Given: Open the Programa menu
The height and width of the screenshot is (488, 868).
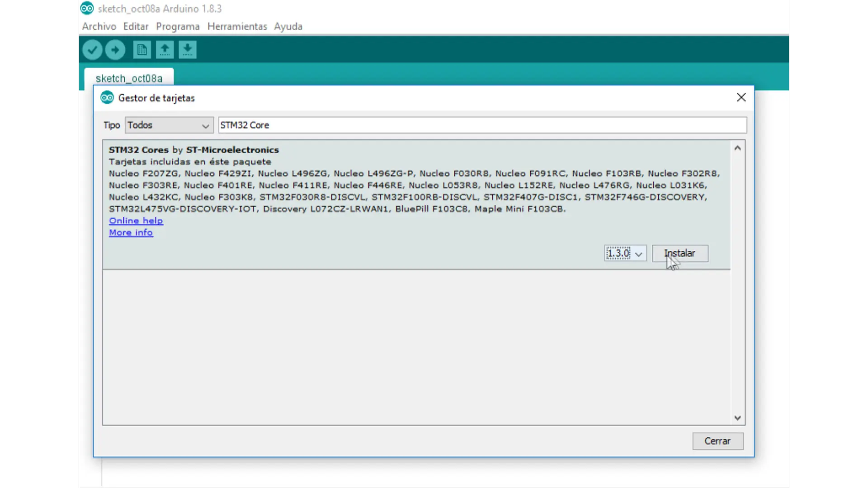Looking at the screenshot, I should pos(178,26).
